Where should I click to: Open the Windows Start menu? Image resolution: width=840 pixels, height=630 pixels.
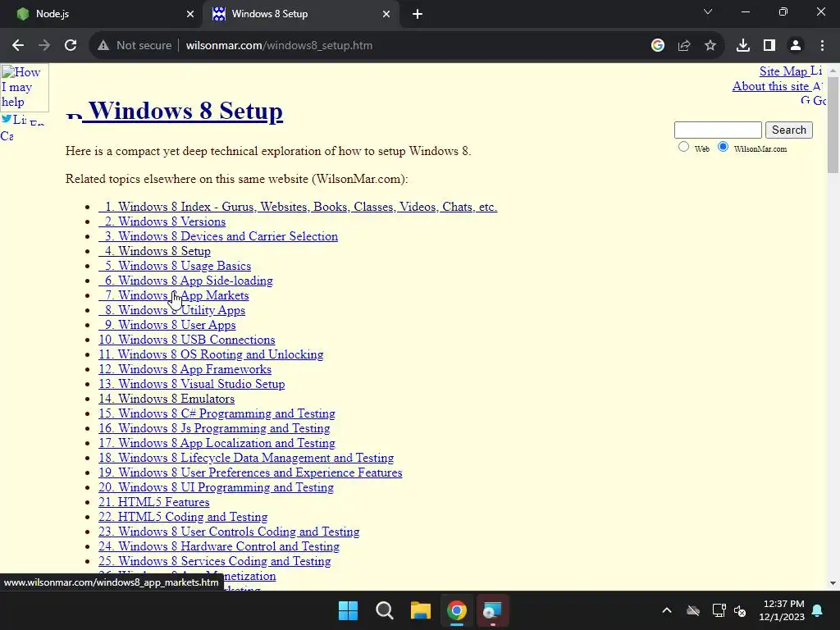(x=348, y=610)
